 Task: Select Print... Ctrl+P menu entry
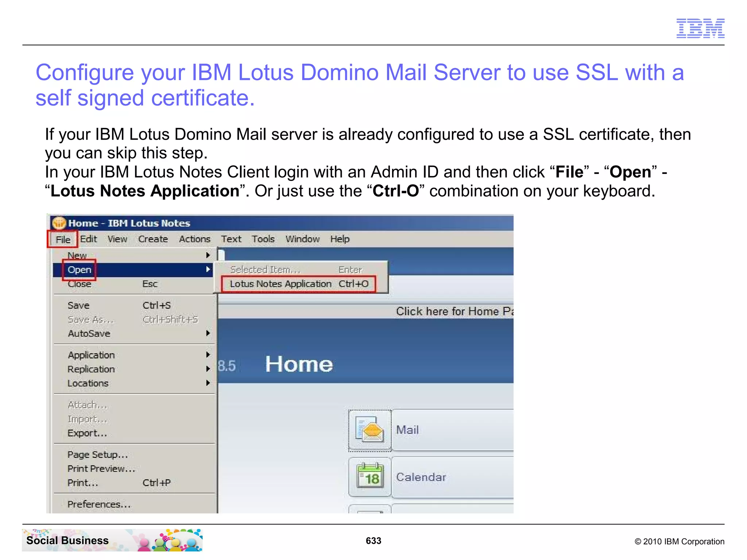tap(133, 483)
